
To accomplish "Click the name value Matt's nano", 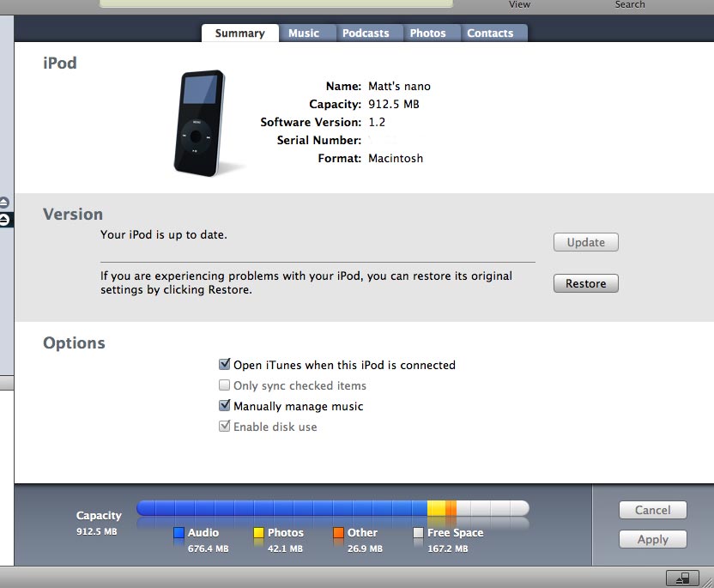I will pos(399,86).
